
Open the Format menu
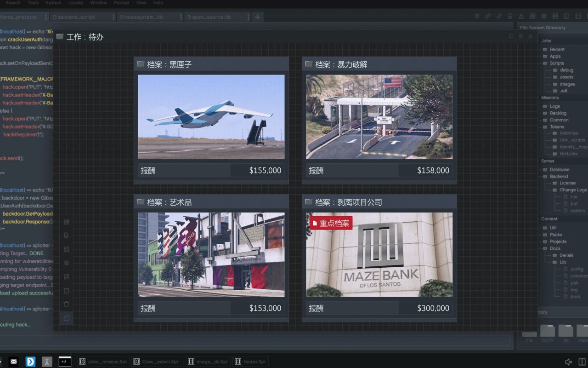(122, 3)
